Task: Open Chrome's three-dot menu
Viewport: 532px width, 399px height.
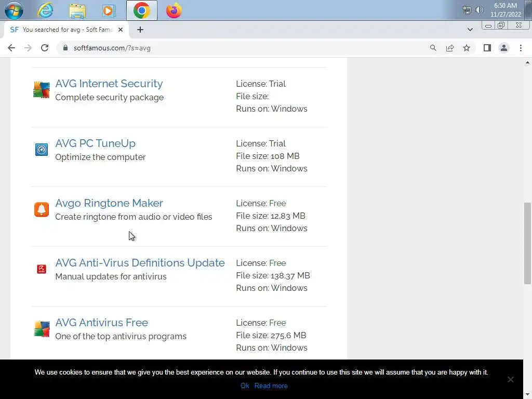Action: click(x=521, y=48)
